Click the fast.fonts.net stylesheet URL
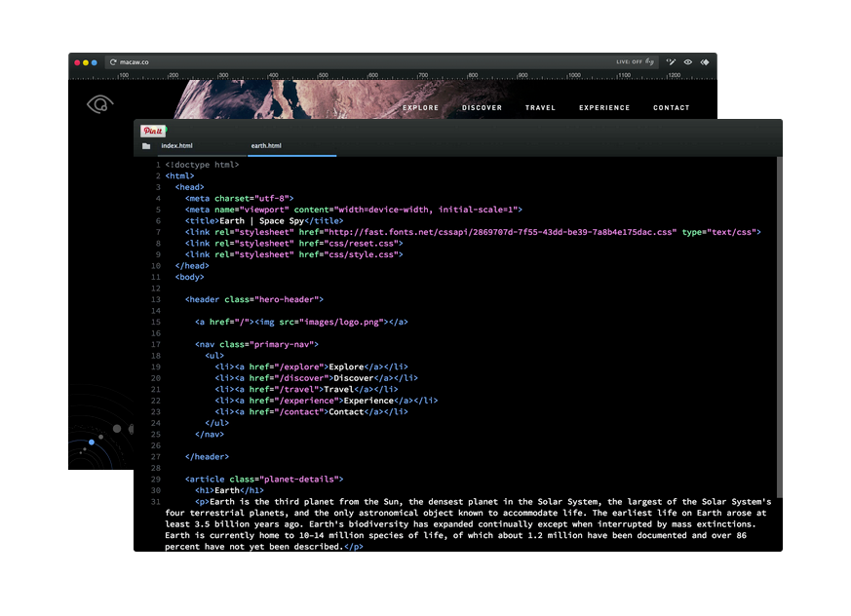The width and height of the screenshot is (851, 616). 500,232
